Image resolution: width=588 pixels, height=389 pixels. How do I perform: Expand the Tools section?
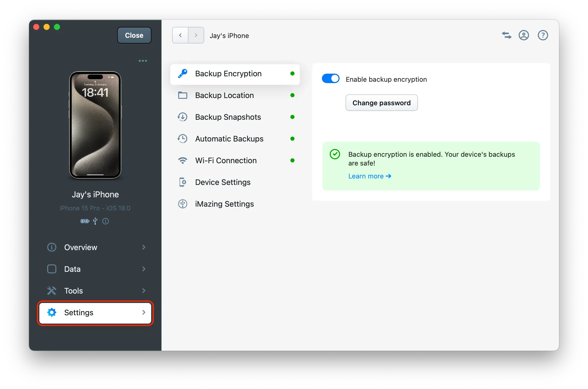(95, 291)
